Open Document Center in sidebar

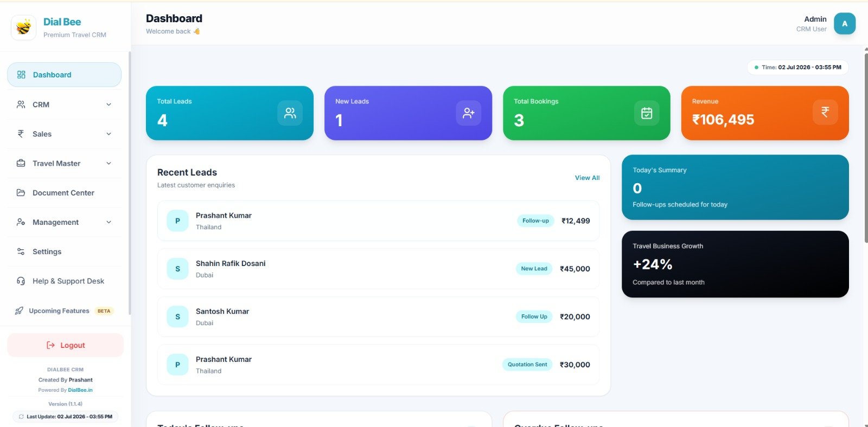[64, 192]
